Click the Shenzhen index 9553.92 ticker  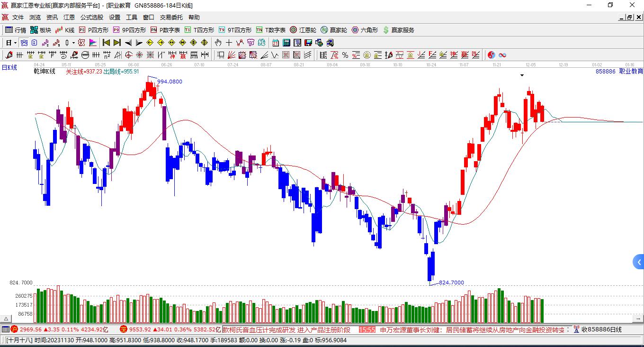click(x=170, y=329)
